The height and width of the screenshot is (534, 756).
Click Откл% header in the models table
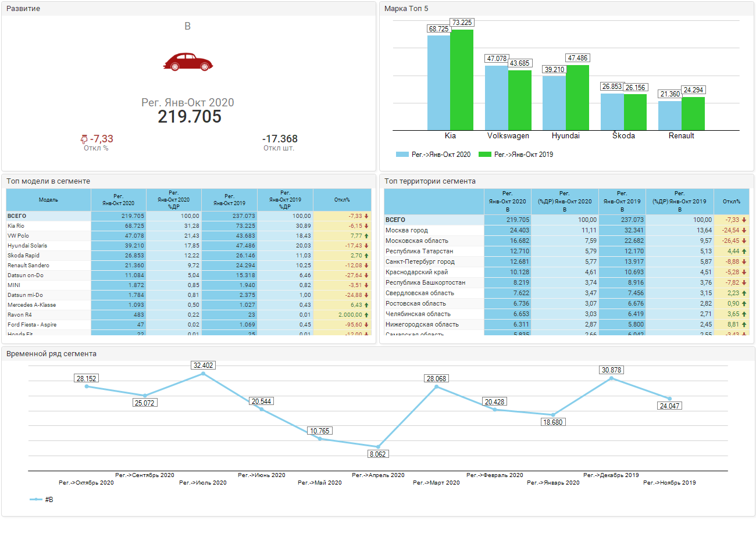click(342, 199)
